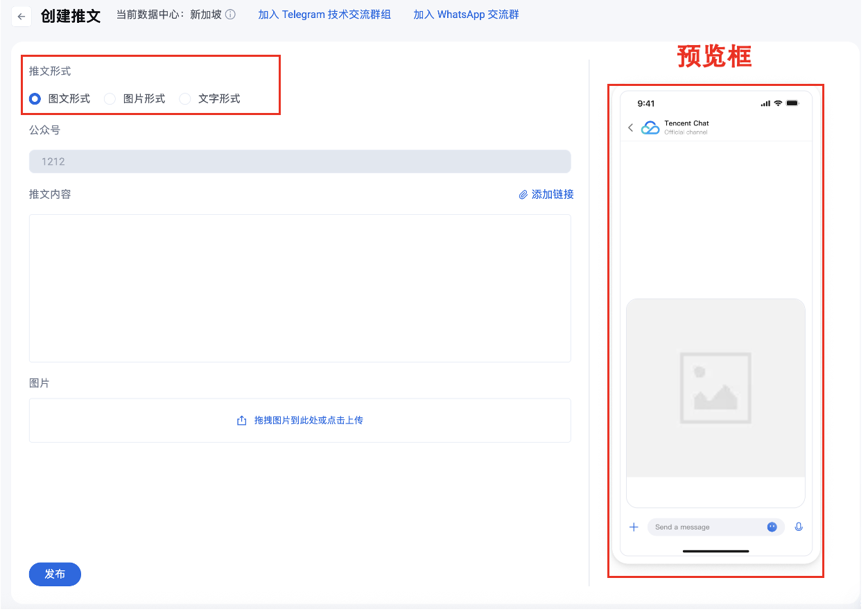Click the plus icon in preview chat bar
The width and height of the screenshot is (868, 614).
coord(634,527)
